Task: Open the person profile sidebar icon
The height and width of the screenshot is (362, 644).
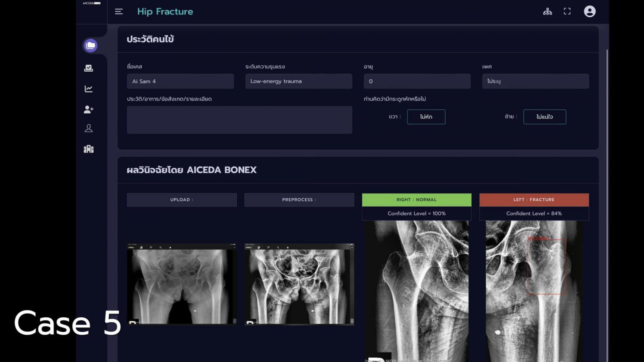Action: coord(89,128)
